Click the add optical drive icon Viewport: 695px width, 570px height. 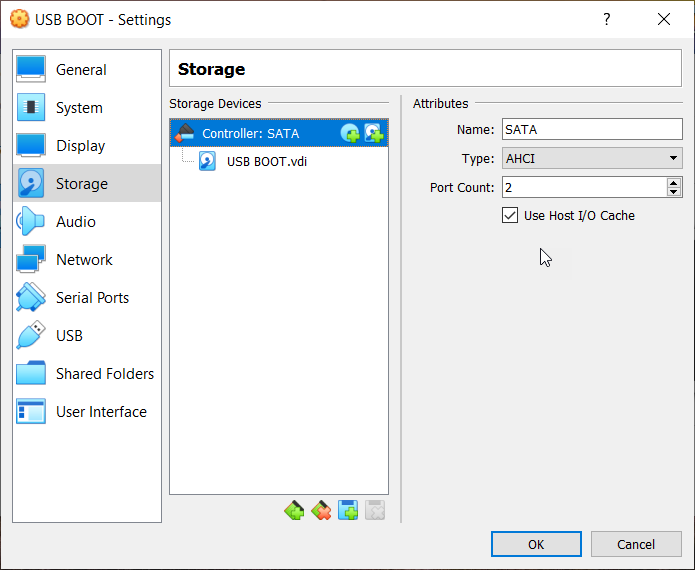click(350, 133)
